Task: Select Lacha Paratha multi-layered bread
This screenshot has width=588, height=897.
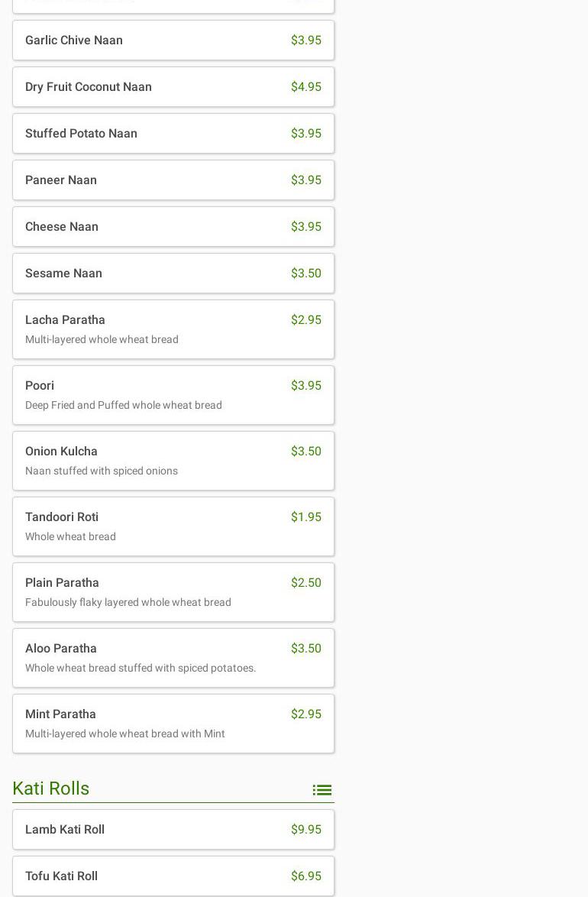Action: point(173,329)
